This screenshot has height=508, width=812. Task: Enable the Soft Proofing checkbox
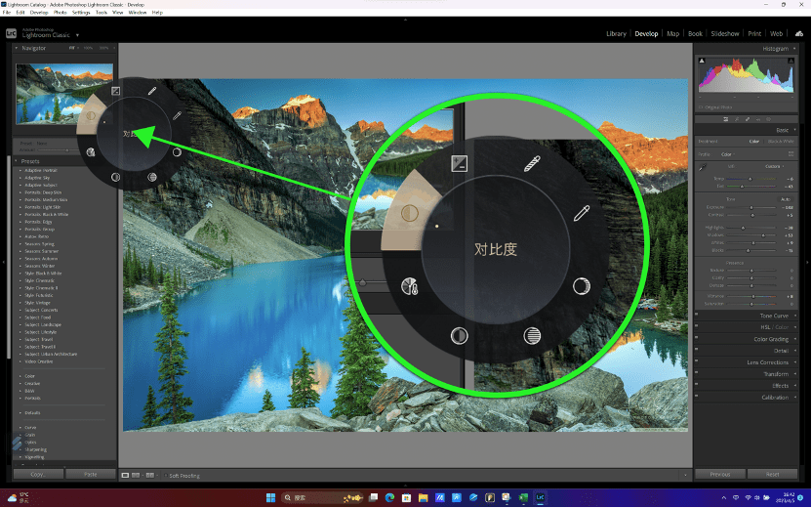[x=165, y=476]
